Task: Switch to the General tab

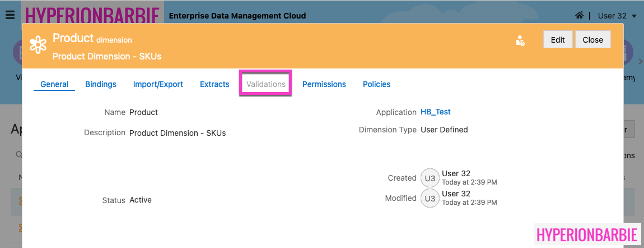Action: click(54, 84)
